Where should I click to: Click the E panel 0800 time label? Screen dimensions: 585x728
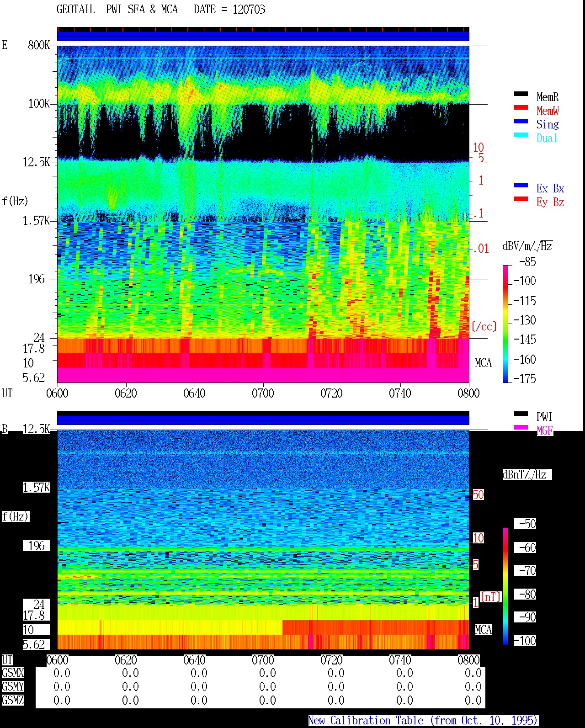(468, 393)
